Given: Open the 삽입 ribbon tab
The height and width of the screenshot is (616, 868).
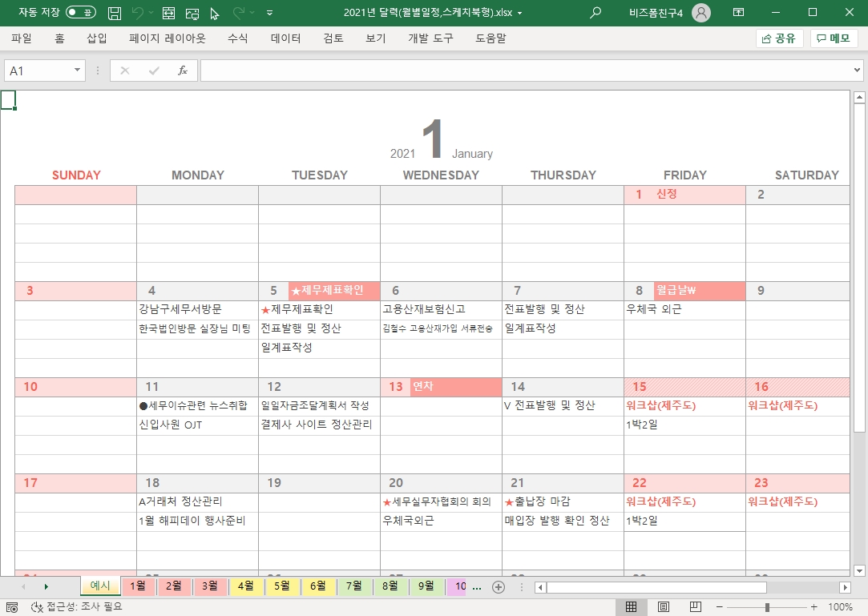Looking at the screenshot, I should tap(97, 38).
